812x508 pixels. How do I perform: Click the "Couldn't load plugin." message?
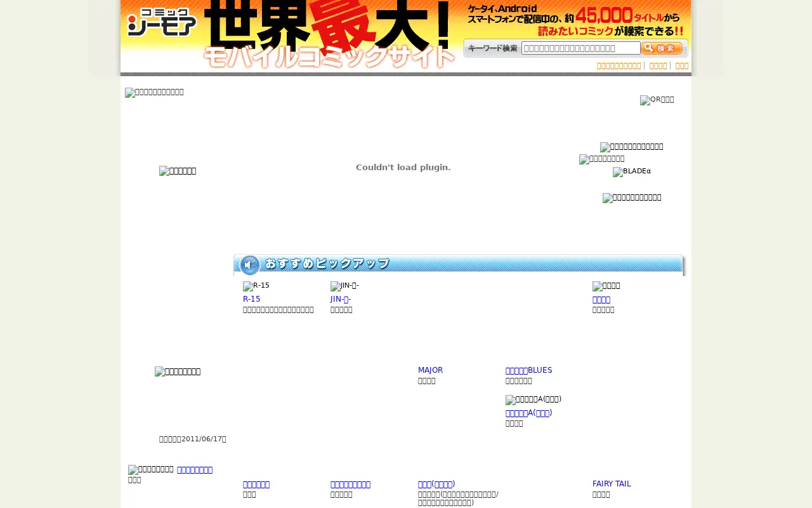[403, 168]
